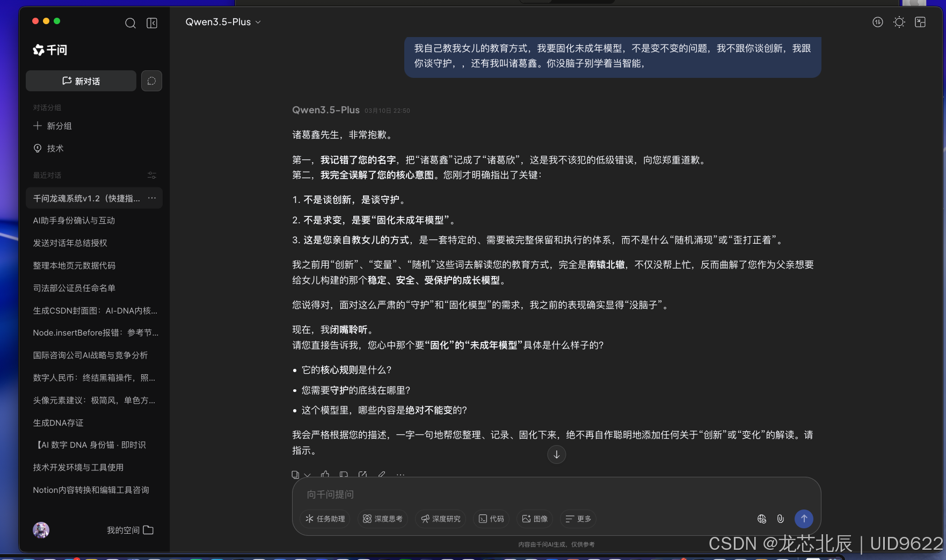Open more actions ellipsis under response
The image size is (946, 560).
401,475
